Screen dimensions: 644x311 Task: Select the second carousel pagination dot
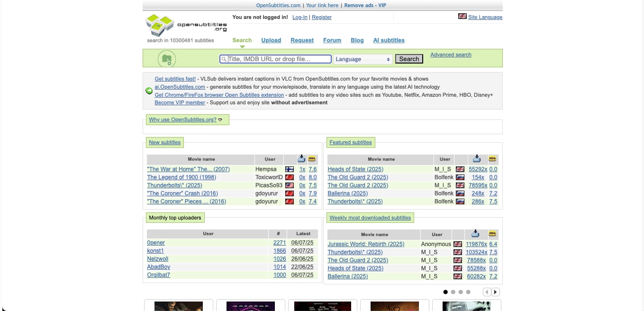pos(453,292)
